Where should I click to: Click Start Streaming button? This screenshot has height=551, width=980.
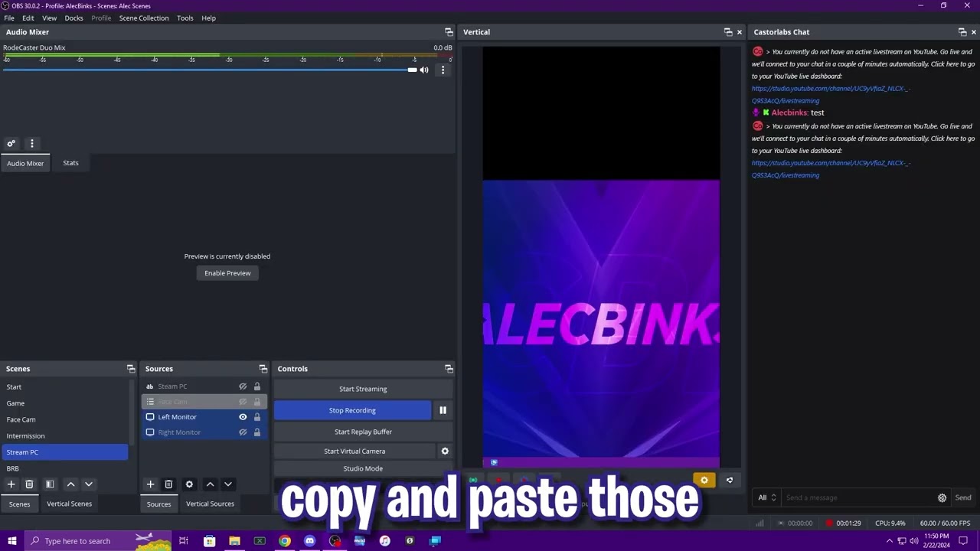(363, 389)
